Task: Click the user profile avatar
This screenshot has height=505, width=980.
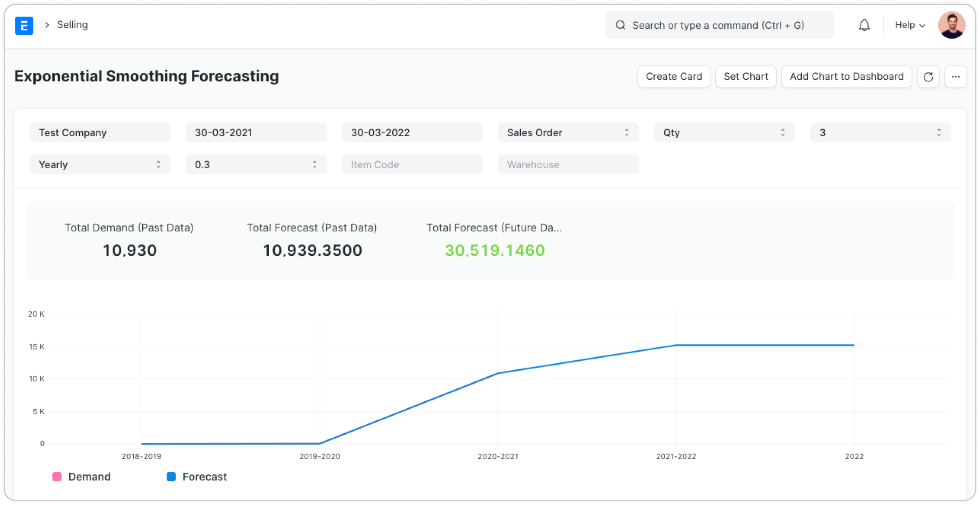Action: (951, 25)
